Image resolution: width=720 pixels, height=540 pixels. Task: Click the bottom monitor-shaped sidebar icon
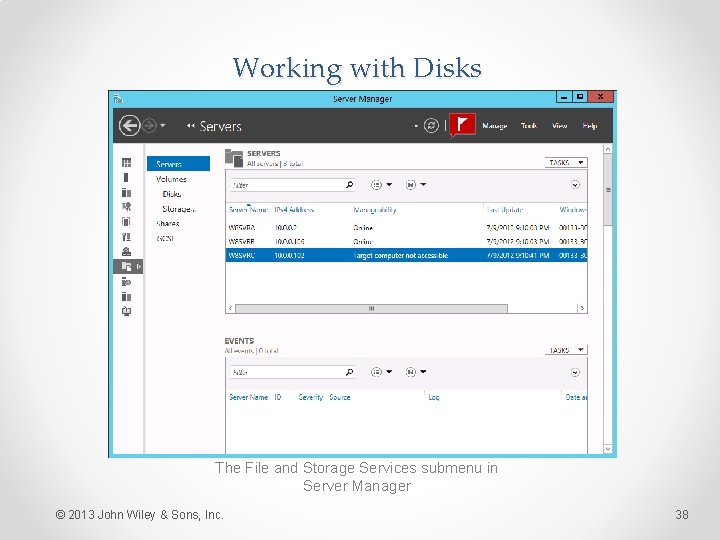tap(126, 311)
